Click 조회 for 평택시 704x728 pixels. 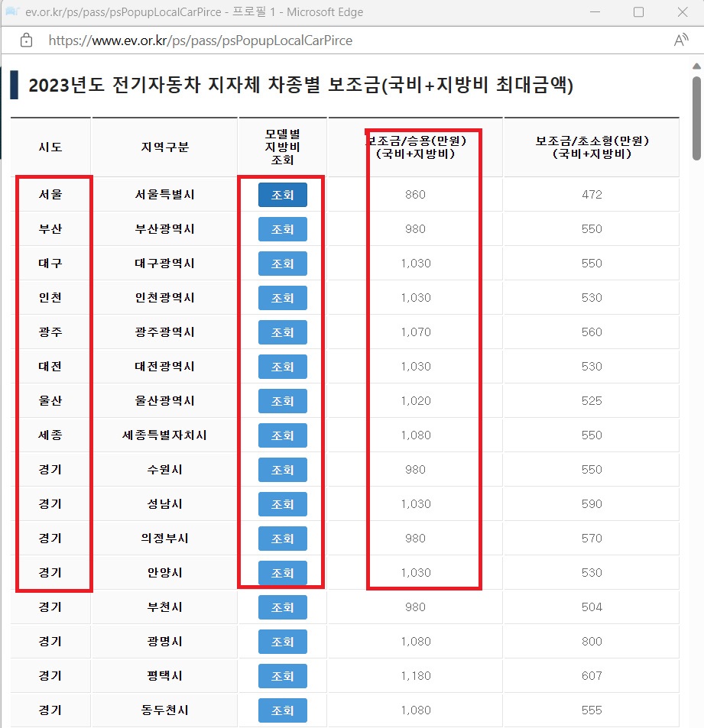coord(283,675)
